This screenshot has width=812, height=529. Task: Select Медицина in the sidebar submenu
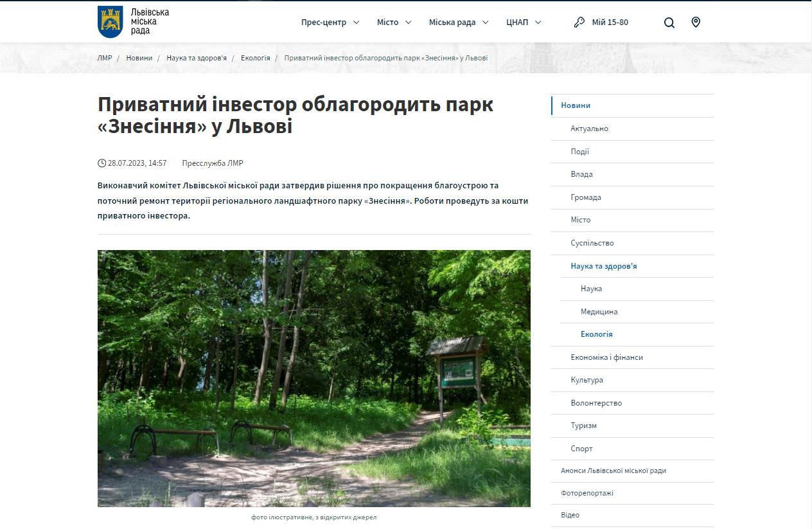click(x=599, y=312)
